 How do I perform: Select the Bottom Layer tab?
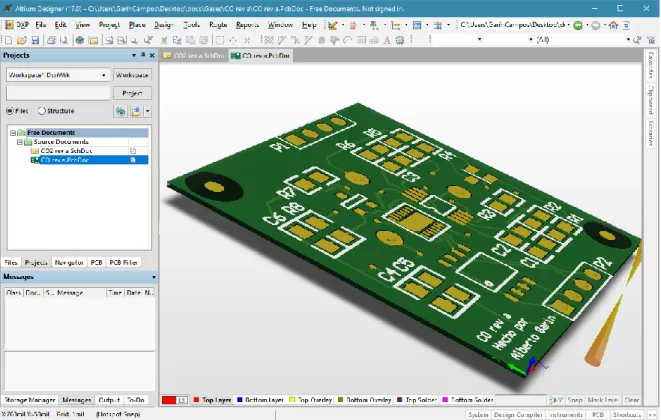point(260,400)
